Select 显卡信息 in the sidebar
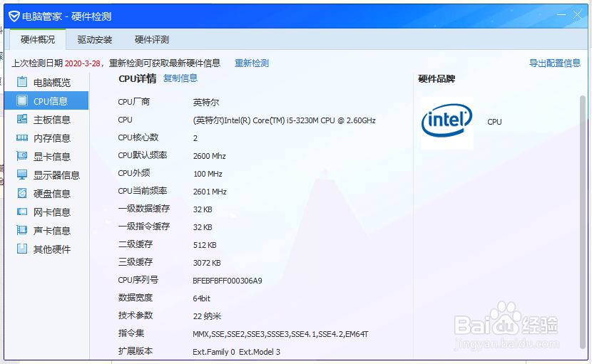Image resolution: width=592 pixels, height=364 pixels. coord(46,157)
